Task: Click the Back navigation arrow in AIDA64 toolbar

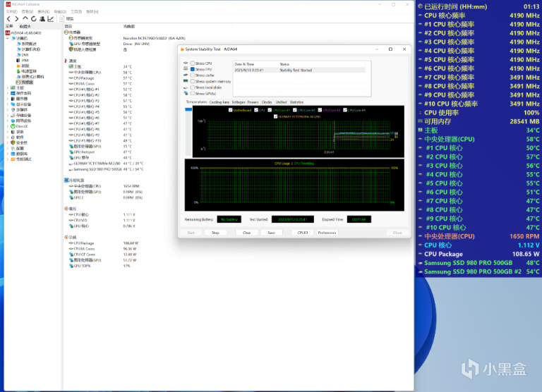Action: (x=8, y=18)
